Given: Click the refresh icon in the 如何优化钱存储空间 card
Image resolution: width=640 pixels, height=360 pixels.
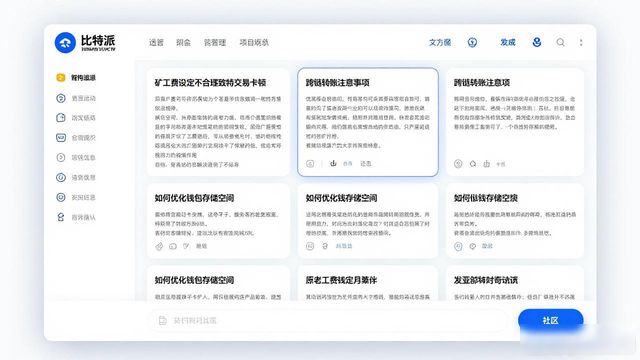Looking at the screenshot, I should (325, 246).
